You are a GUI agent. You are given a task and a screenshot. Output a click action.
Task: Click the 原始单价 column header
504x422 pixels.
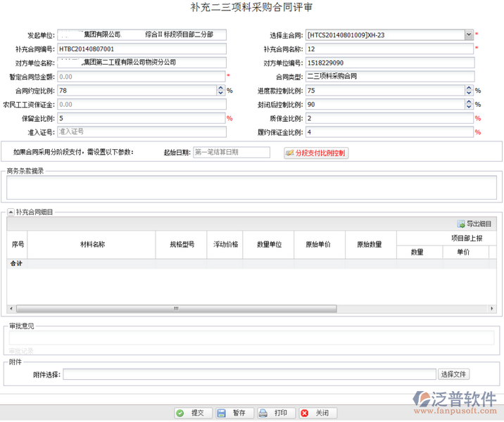coord(318,245)
